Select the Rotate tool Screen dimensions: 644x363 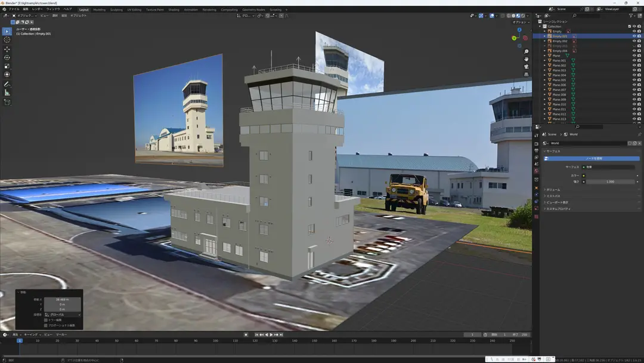(7, 57)
